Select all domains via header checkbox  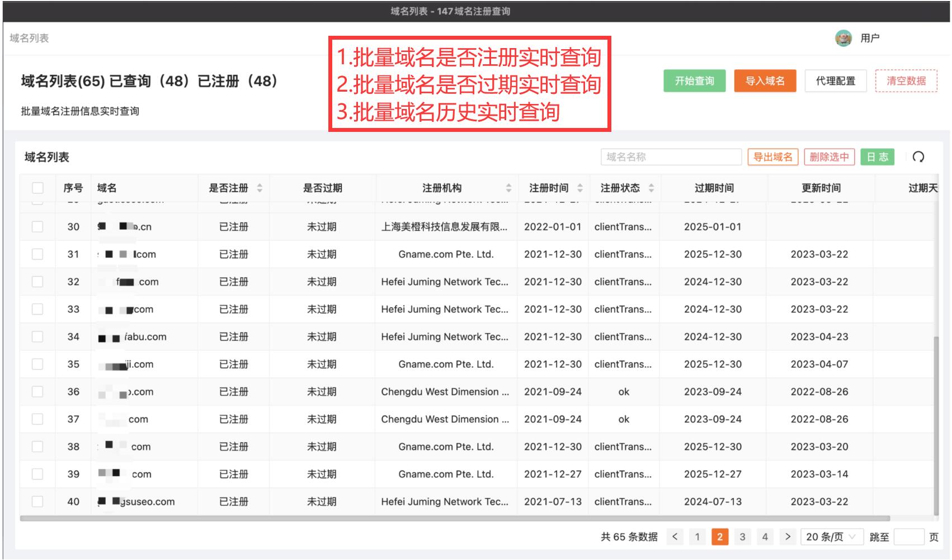point(38,188)
